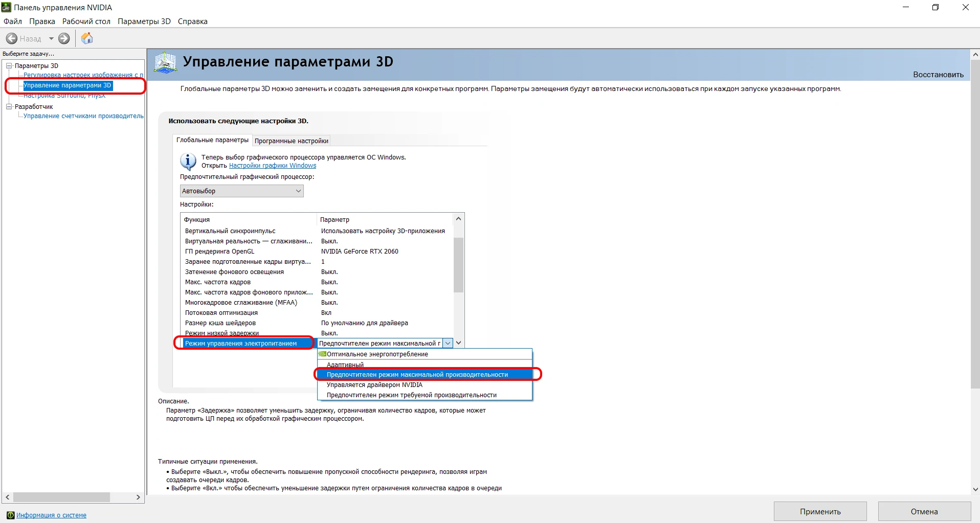Open Управление счетчиками производительности tree item
This screenshot has width=980, height=523.
[83, 116]
